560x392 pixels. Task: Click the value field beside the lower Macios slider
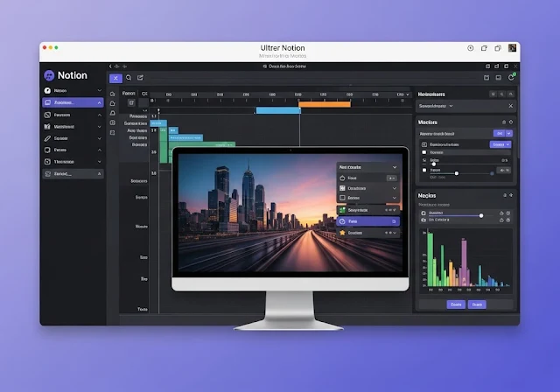click(505, 171)
